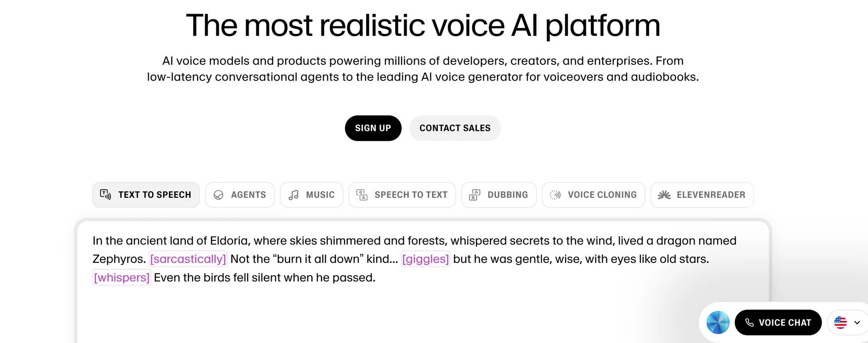Click the US flag language icon
868x343 pixels.
point(840,323)
